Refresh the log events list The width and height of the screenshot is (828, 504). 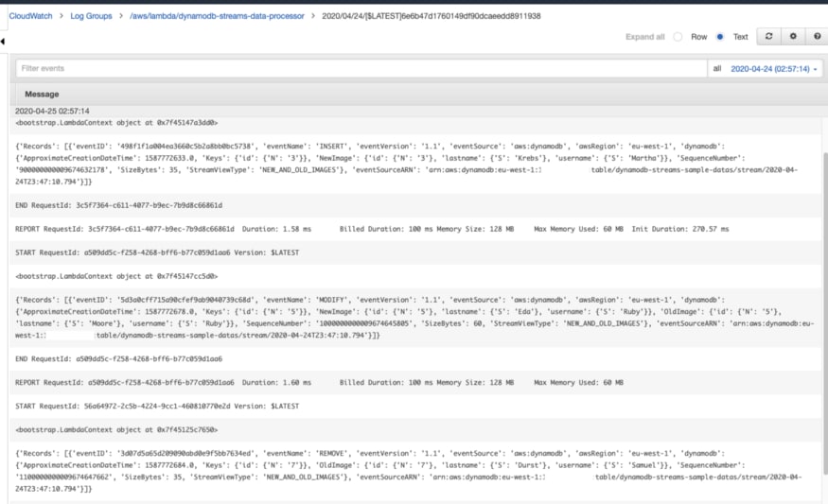(x=768, y=37)
